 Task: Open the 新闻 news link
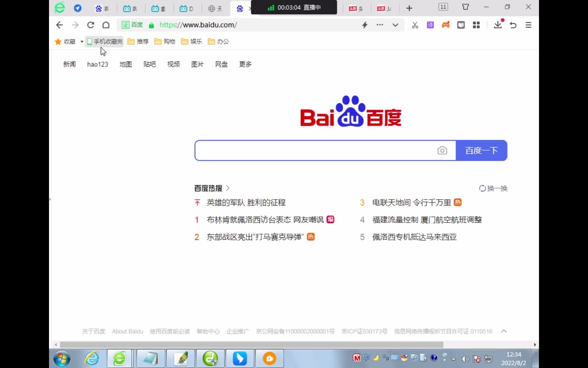point(69,64)
